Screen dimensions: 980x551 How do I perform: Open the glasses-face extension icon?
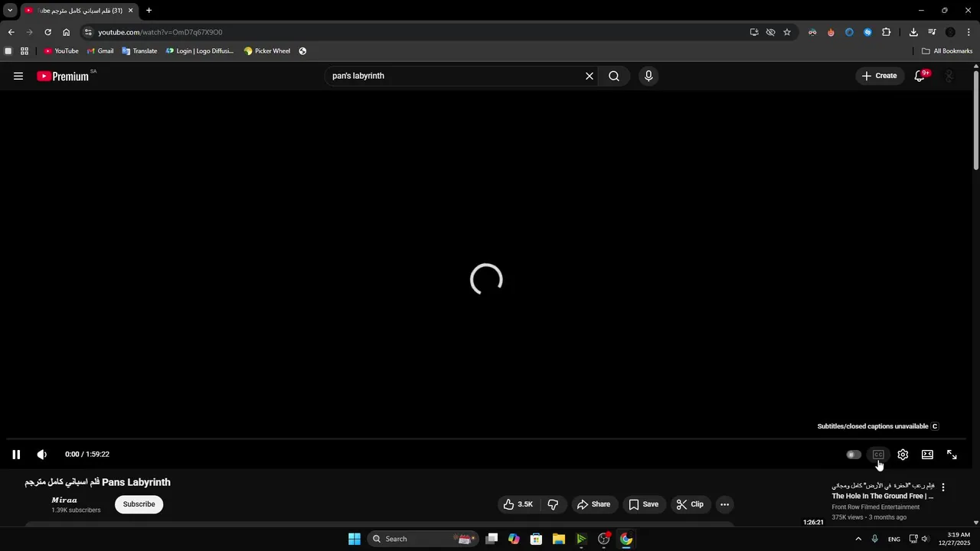coord(812,32)
